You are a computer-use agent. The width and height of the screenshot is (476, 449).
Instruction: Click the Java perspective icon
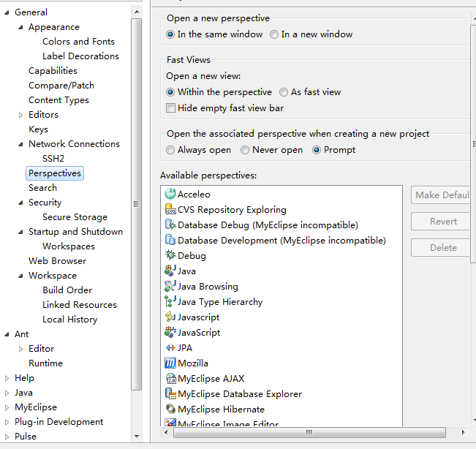tap(170, 271)
